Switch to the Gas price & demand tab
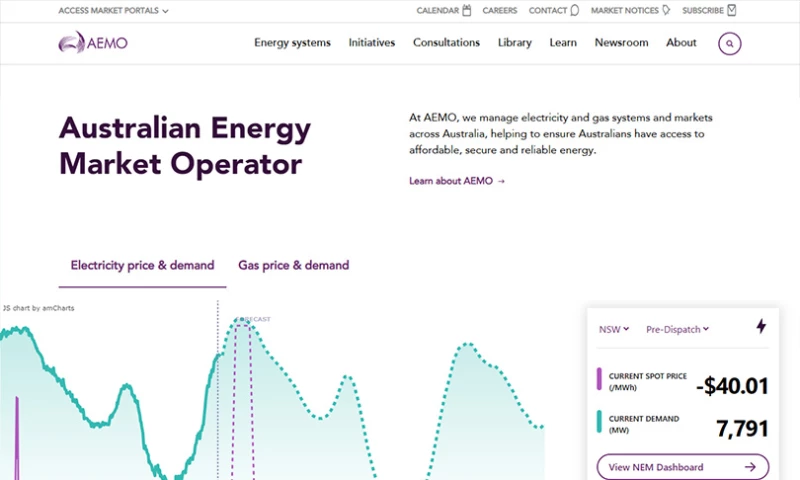Image resolution: width=800 pixels, height=480 pixels. [x=293, y=266]
